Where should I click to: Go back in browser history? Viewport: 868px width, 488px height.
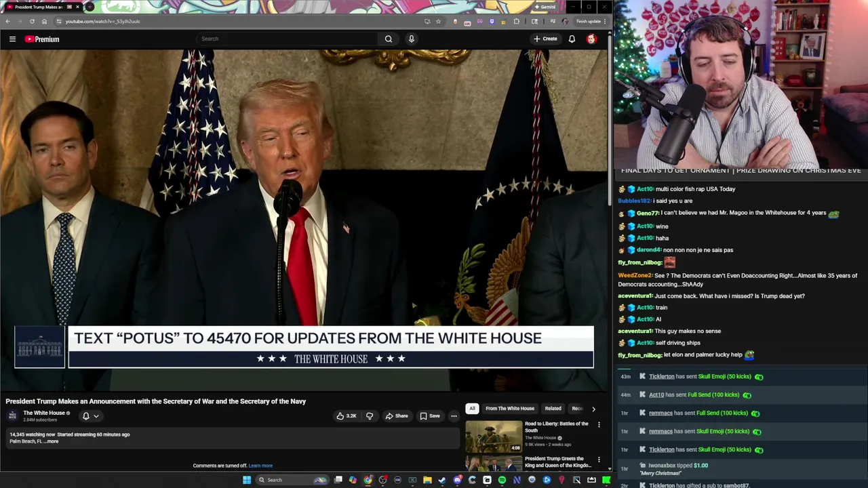(x=7, y=21)
